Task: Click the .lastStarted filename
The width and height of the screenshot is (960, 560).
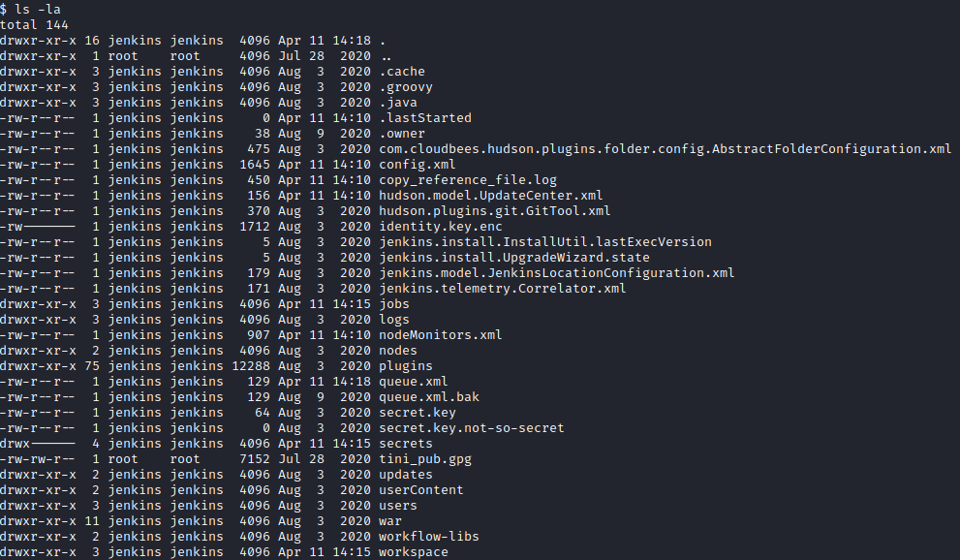Action: point(424,117)
